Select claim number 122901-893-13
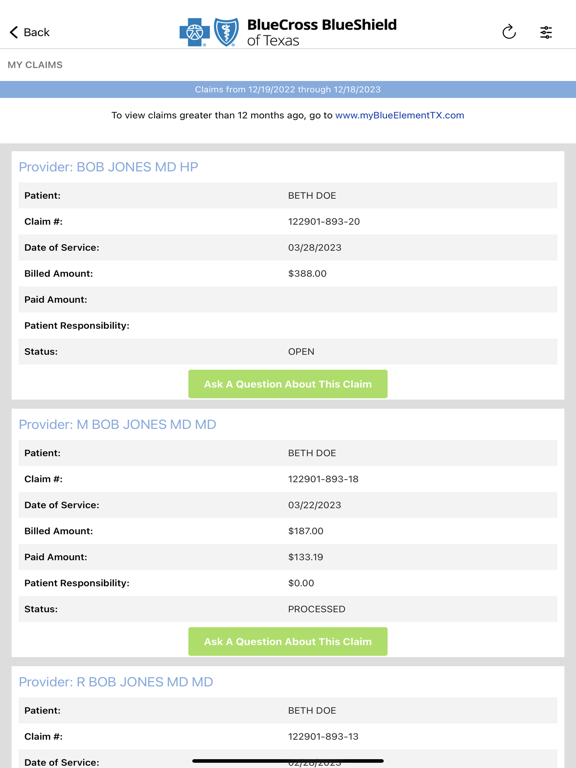 [323, 737]
